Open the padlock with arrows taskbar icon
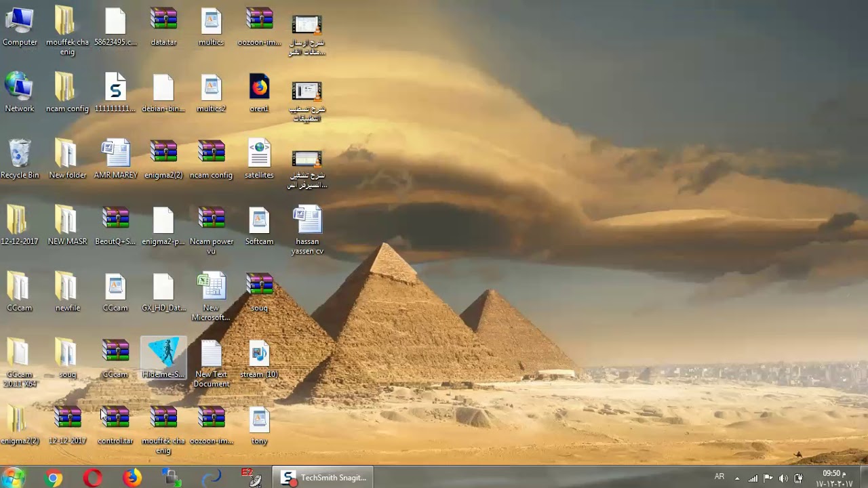868x488 pixels. 172,478
